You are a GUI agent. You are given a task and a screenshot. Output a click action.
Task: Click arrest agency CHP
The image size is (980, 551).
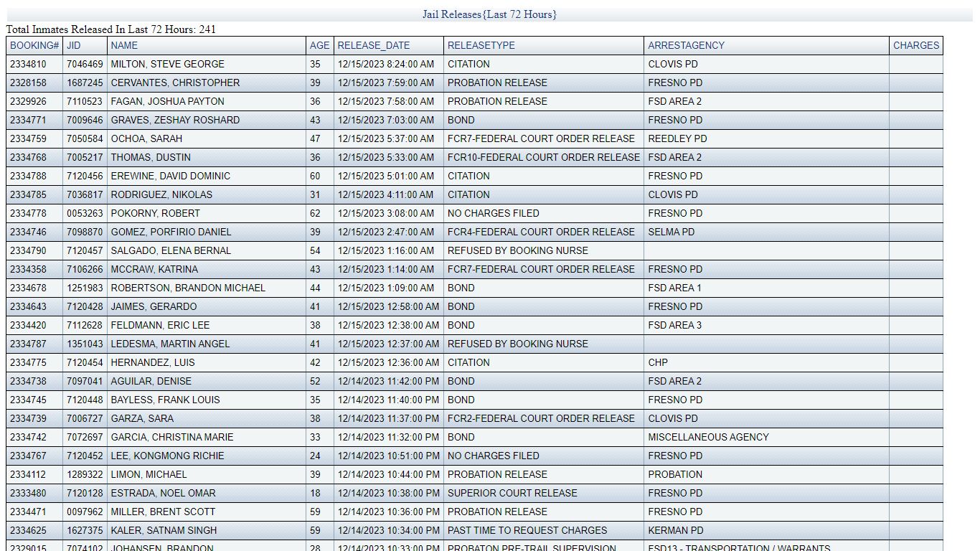pos(658,362)
